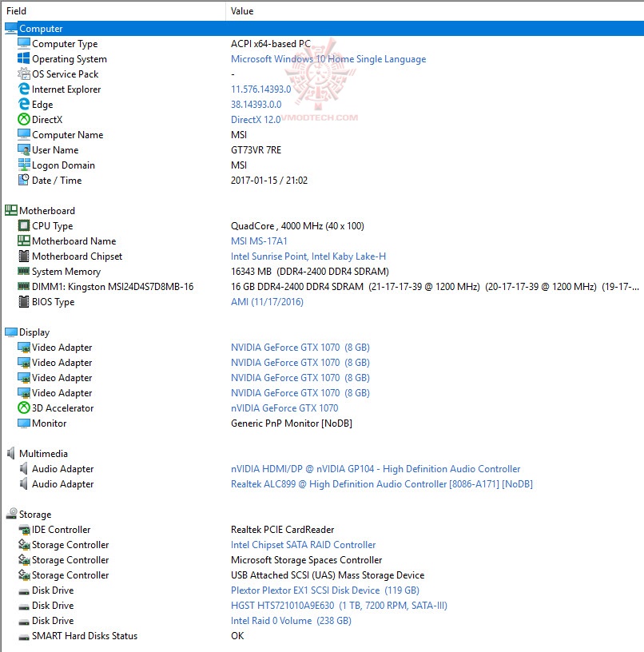Select the 2017-01-15 / 21:02 value
644x652 pixels.
point(269,181)
